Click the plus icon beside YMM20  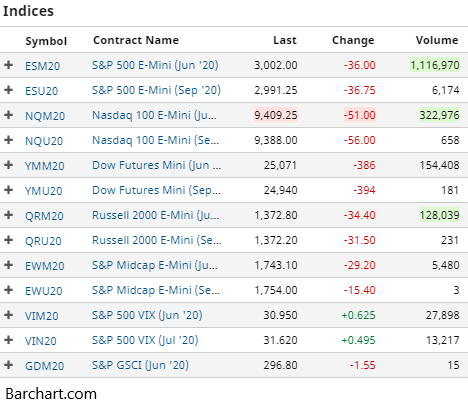tap(9, 165)
